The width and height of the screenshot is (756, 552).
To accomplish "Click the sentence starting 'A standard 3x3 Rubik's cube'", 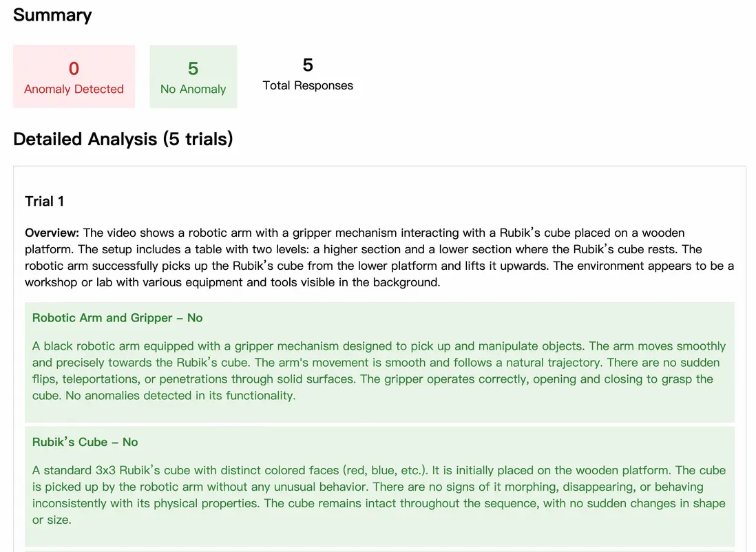I will (x=207, y=471).
